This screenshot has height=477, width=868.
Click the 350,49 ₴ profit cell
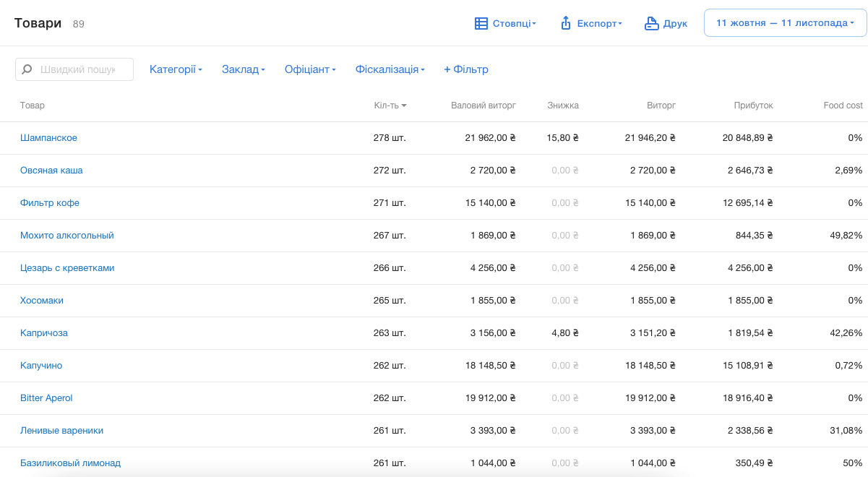point(755,463)
